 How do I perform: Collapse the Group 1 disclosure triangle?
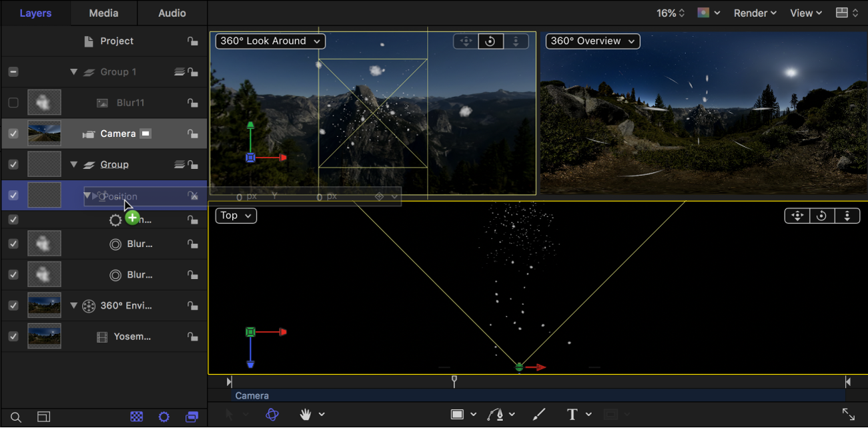[73, 71]
